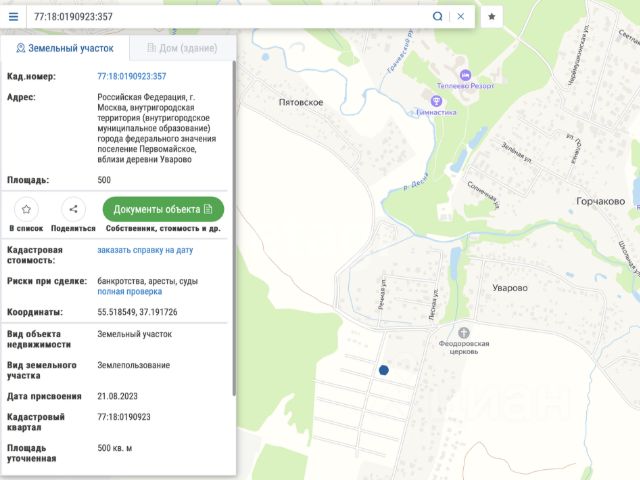Viewport: 640px width, 480px height.
Task: Select the blue parcel marker on map
Action: point(384,370)
